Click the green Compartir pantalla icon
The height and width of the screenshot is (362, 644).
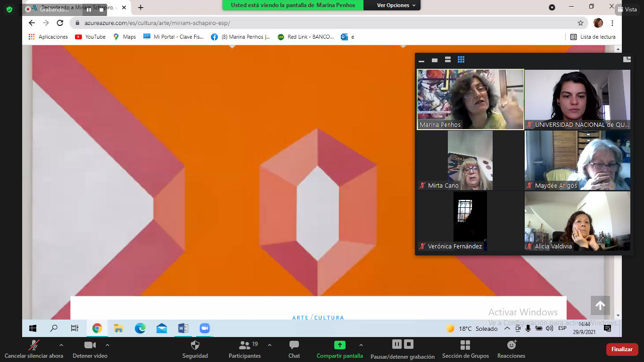tap(339, 345)
